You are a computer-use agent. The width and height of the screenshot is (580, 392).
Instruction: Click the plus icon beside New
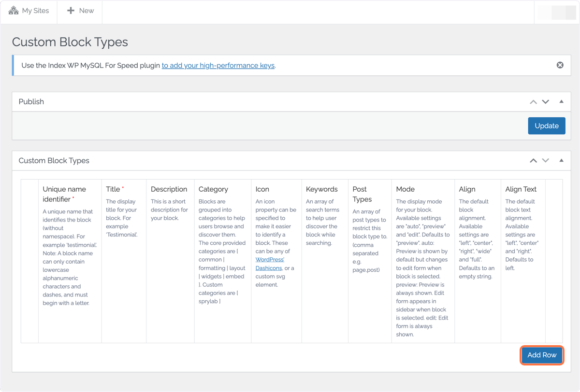click(x=71, y=11)
